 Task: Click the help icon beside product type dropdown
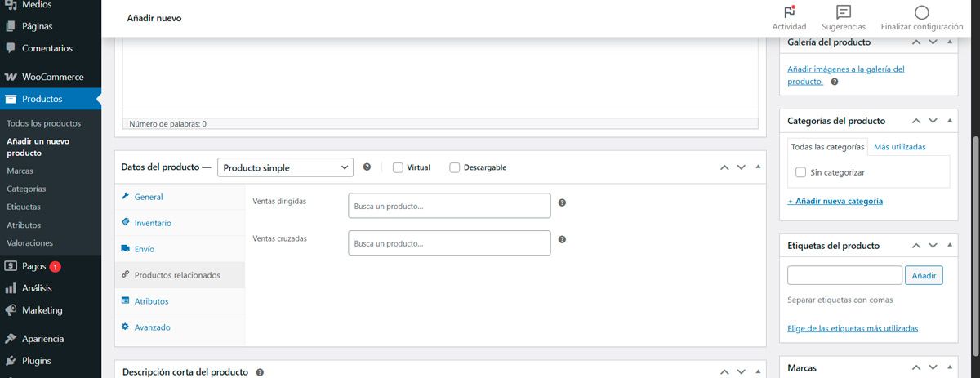tap(367, 167)
